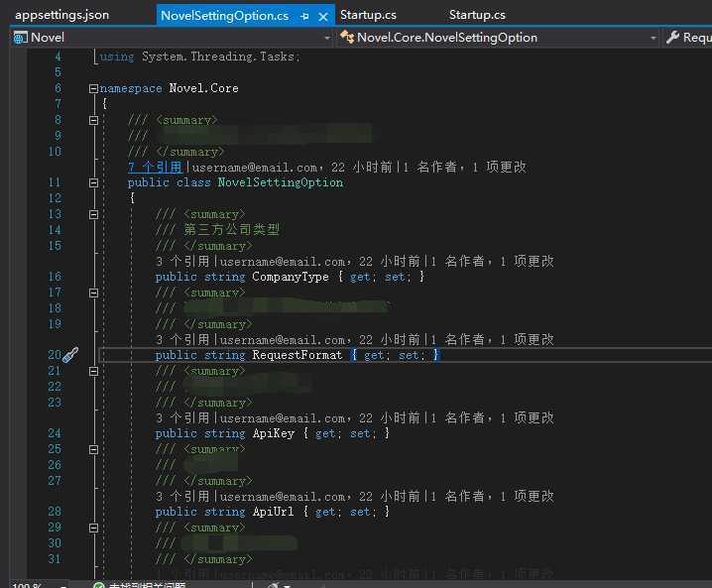Open the 3 个引用 link above ApiKey
712x588 pixels.
(182, 418)
